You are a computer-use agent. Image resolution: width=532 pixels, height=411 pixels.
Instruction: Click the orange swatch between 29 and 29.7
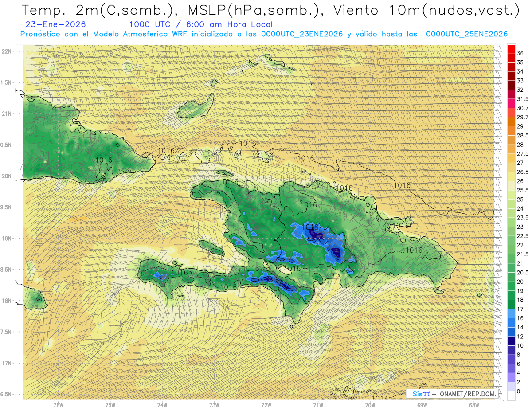coord(511,121)
